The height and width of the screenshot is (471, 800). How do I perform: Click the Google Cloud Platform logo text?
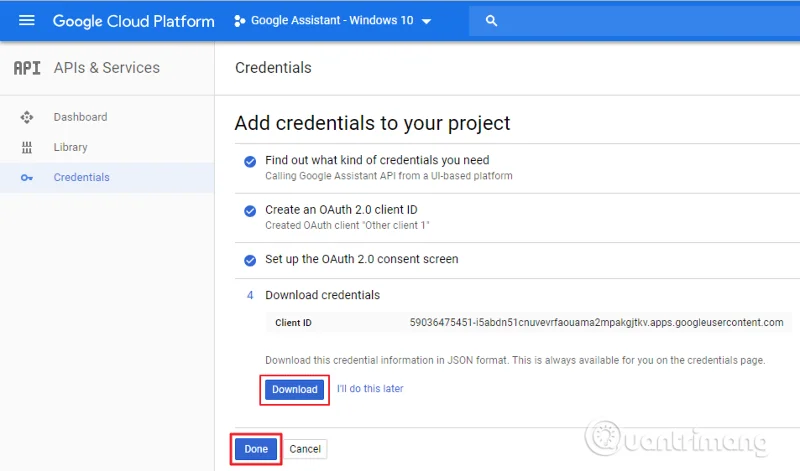click(x=134, y=21)
